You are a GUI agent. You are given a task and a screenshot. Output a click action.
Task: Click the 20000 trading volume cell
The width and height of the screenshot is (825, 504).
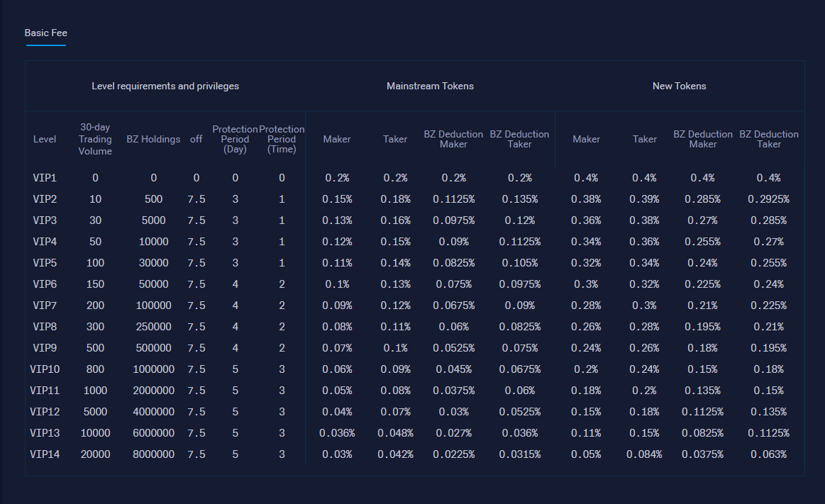pos(95,454)
